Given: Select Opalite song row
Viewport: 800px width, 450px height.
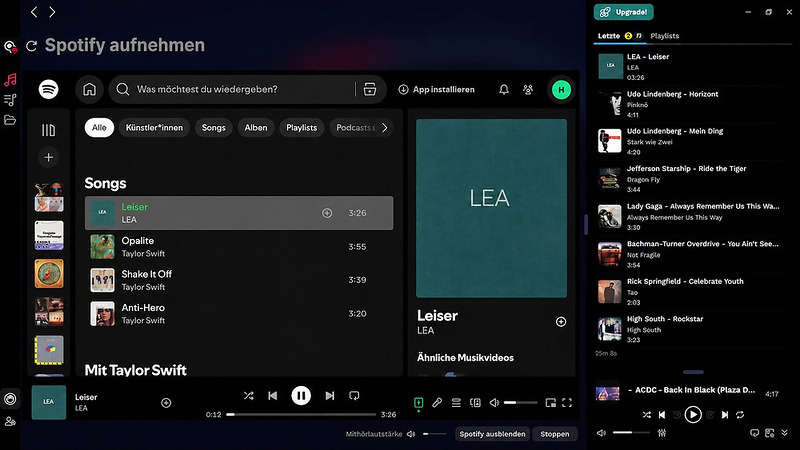Looking at the screenshot, I should point(239,247).
